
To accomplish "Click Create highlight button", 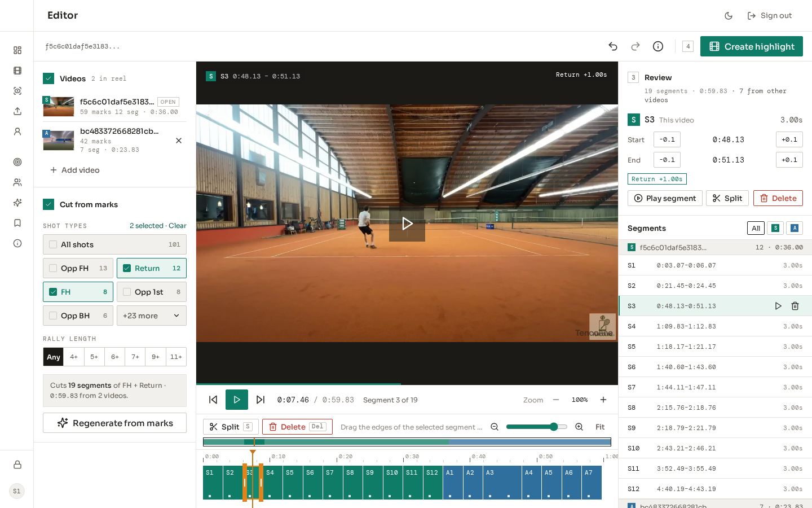I will (x=752, y=46).
